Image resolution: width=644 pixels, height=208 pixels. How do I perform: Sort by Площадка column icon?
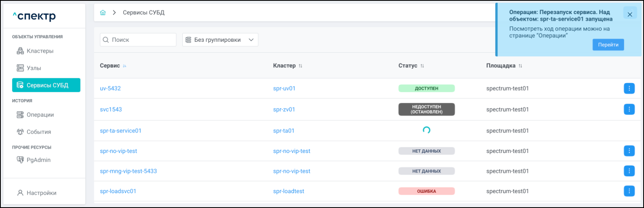pyautogui.click(x=520, y=66)
